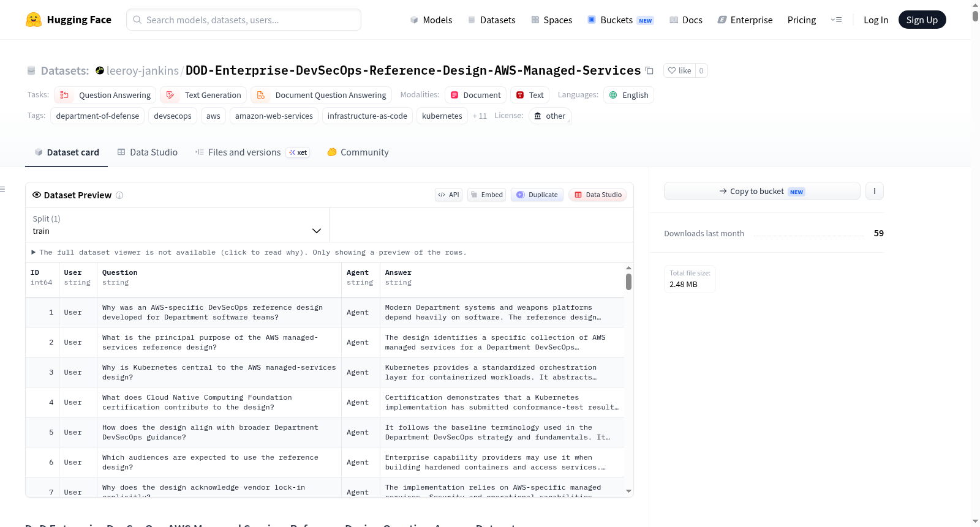Click the Embed button
The height and width of the screenshot is (527, 980).
[487, 195]
